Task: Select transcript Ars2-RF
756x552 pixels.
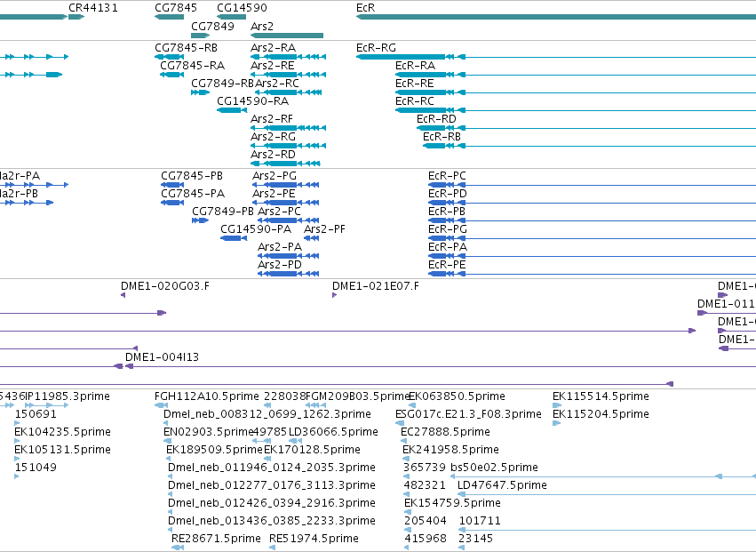Action: click(272, 119)
